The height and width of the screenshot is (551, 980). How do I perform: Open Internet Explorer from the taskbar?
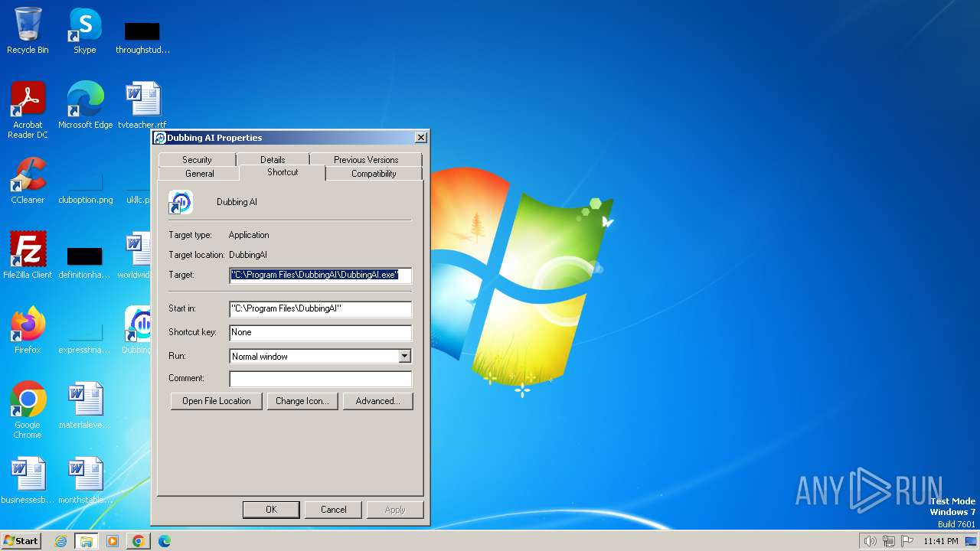point(61,541)
